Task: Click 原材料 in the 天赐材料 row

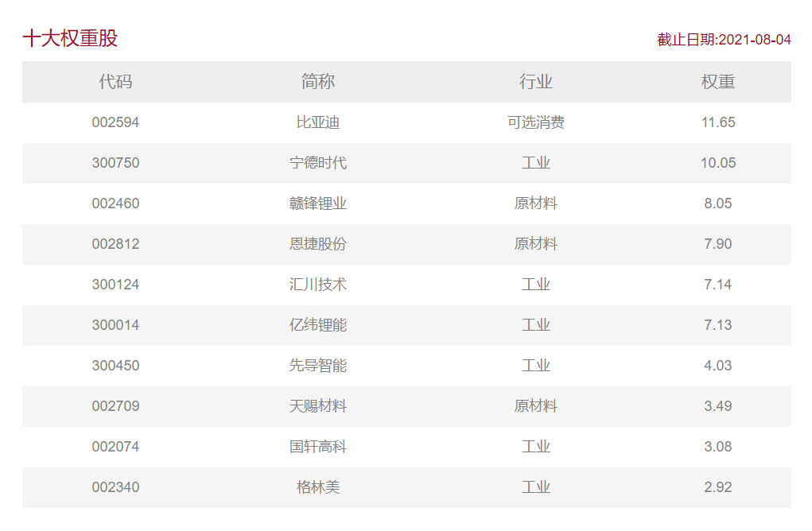Action: [536, 406]
